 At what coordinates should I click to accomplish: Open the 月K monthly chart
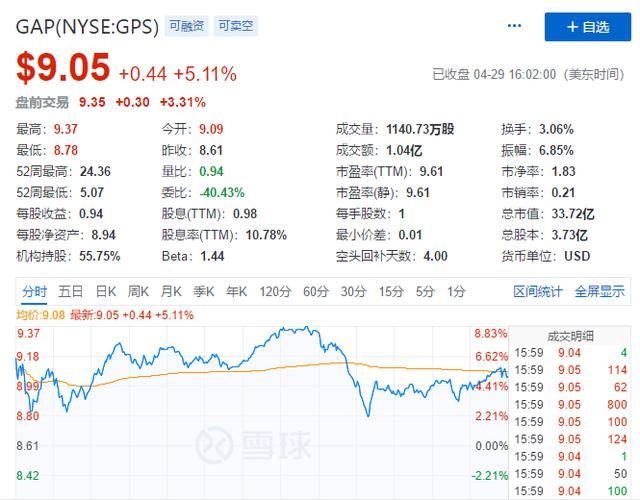pyautogui.click(x=170, y=292)
